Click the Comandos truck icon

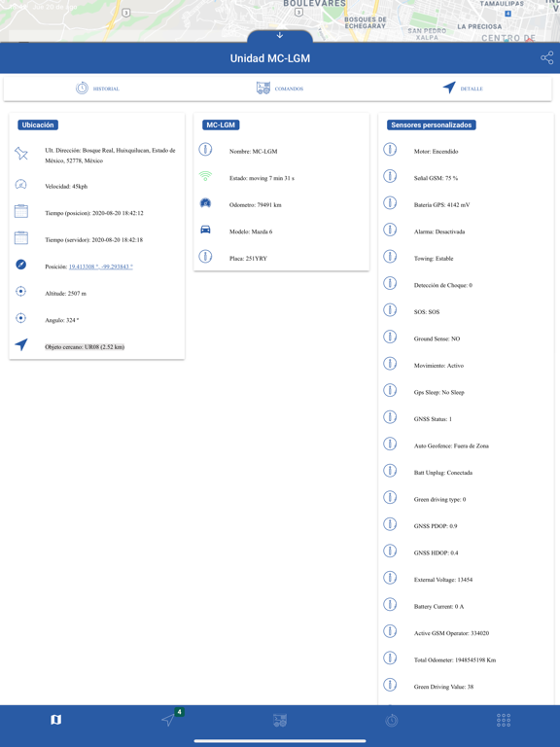click(263, 89)
